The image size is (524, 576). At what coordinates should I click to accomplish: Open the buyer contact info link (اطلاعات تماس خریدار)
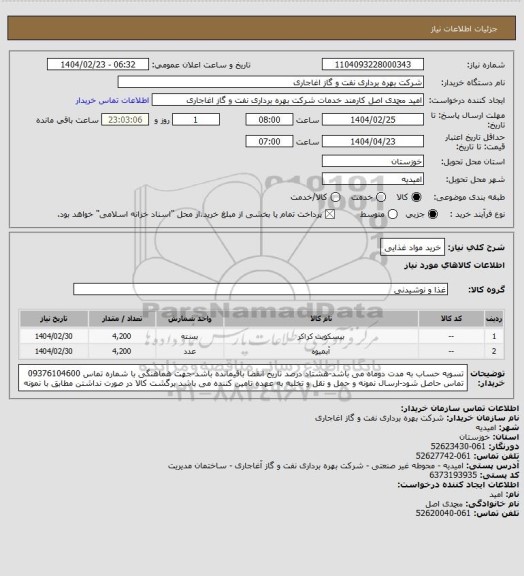pos(112,100)
